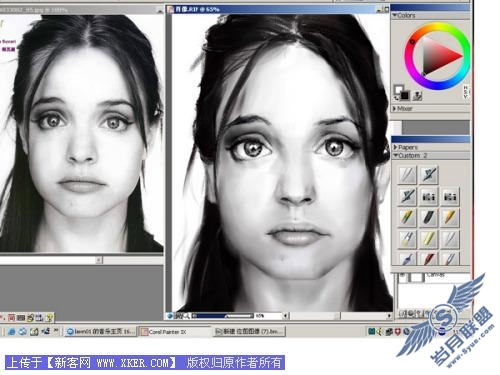The height and width of the screenshot is (375, 500).
Task: Expand the Papers panel
Action: (x=395, y=147)
